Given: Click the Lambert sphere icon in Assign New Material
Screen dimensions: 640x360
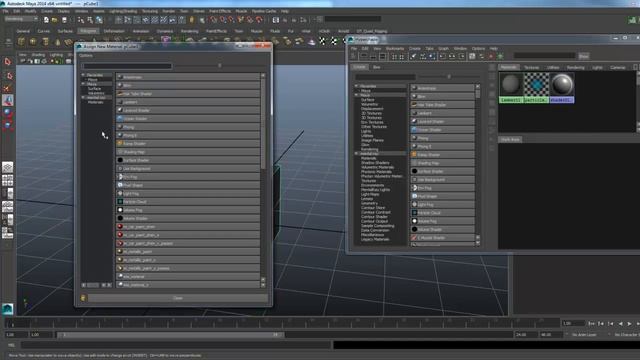Looking at the screenshot, I should point(120,102).
